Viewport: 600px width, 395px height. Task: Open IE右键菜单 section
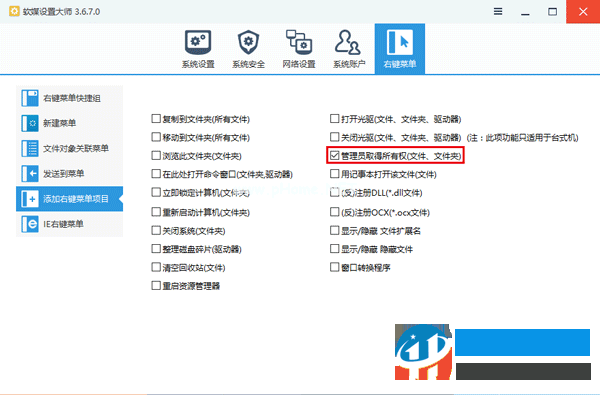click(69, 224)
